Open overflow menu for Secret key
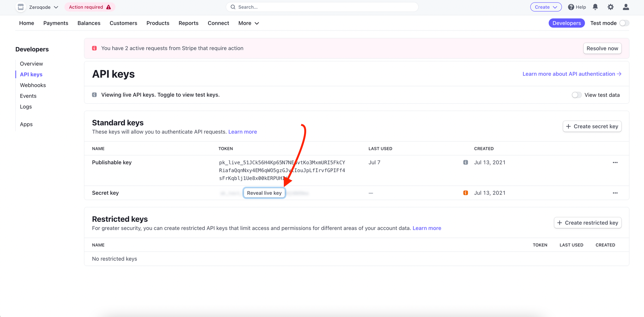Image resolution: width=644 pixels, height=317 pixels. pyautogui.click(x=615, y=193)
